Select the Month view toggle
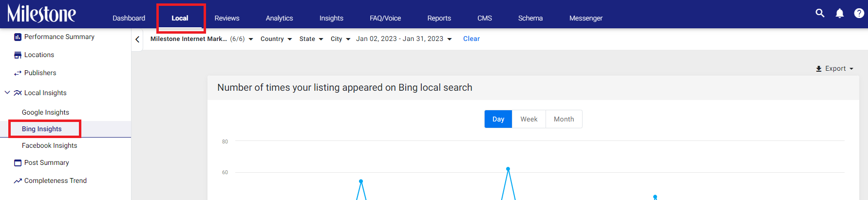 tap(564, 119)
